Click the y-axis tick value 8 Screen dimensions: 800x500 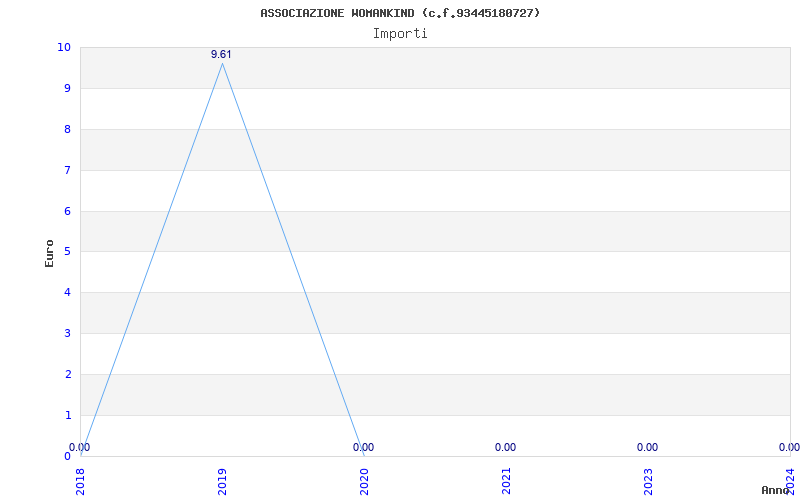tap(67, 129)
